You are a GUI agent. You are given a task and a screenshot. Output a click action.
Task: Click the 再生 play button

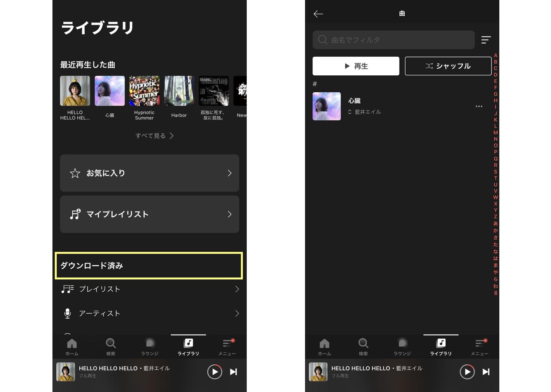[x=356, y=66]
